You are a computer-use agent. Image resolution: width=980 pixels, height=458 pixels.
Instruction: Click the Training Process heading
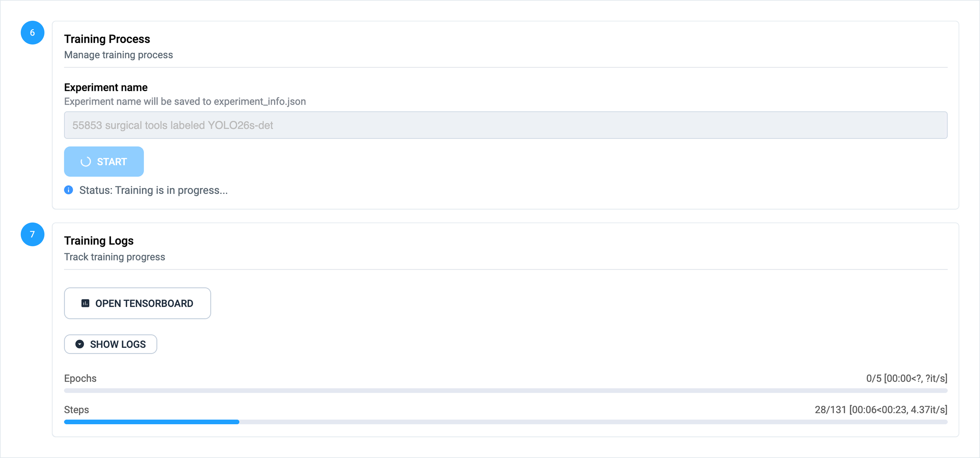(x=107, y=39)
